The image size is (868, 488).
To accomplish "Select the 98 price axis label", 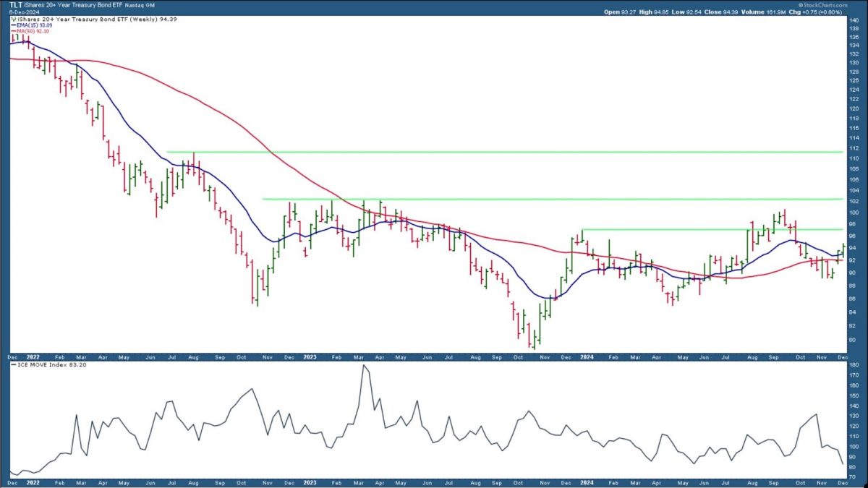I will click(x=852, y=224).
